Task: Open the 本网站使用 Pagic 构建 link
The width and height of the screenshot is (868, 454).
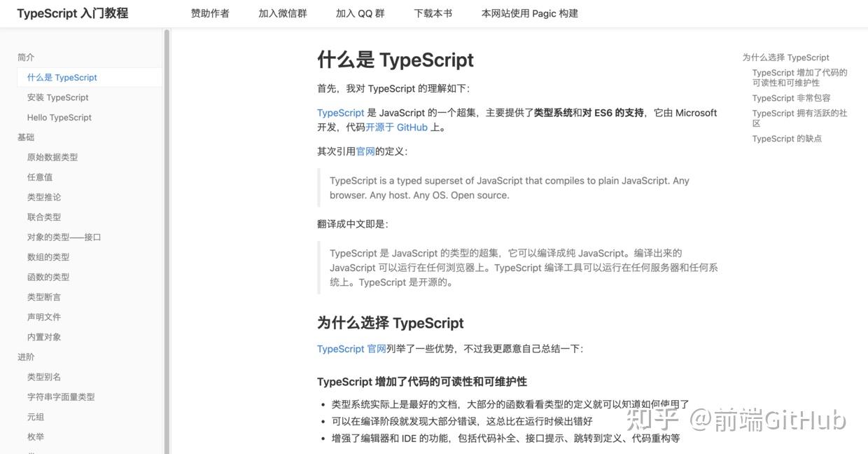Action: (x=529, y=13)
